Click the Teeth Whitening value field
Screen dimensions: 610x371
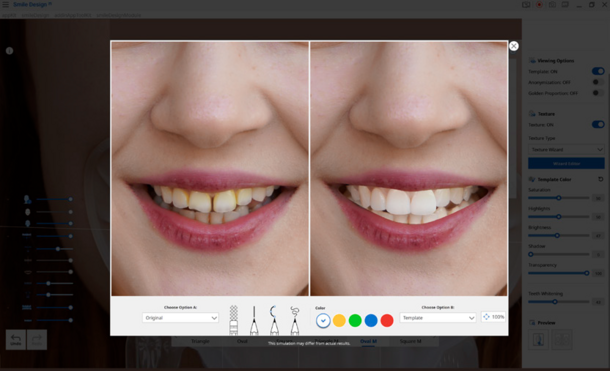(x=598, y=302)
